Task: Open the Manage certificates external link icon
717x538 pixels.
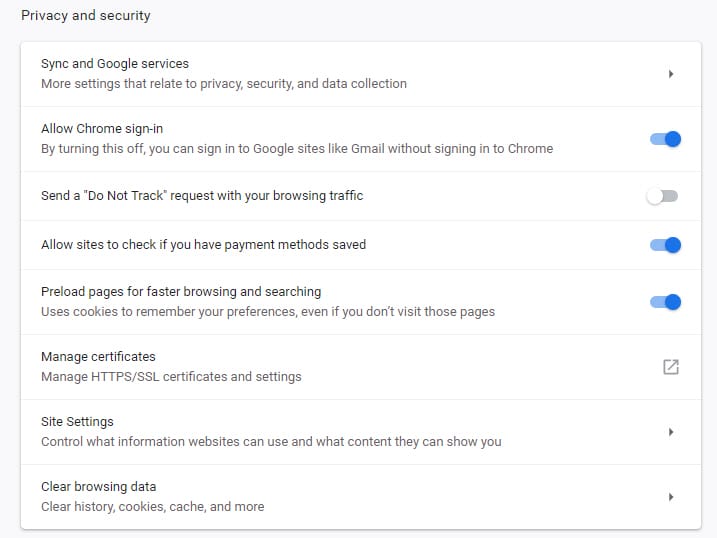Action: [671, 367]
